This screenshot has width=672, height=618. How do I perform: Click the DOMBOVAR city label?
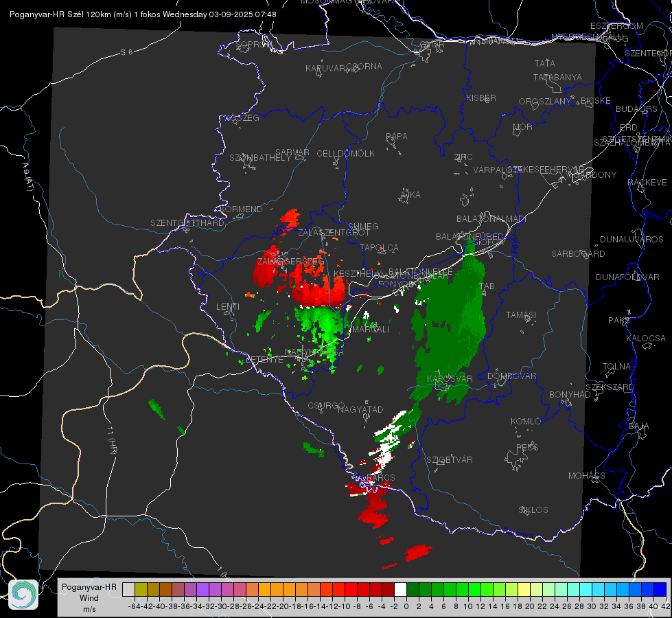(511, 376)
